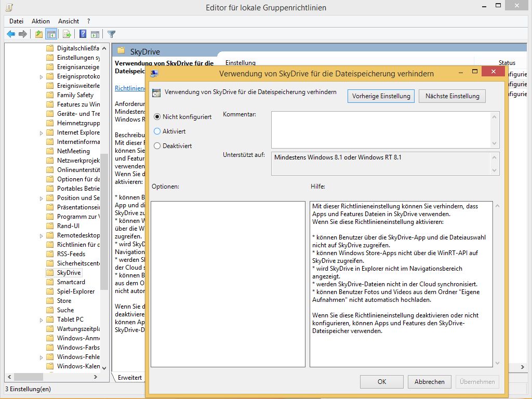Click the Rand-UI folder icon
The height and width of the screenshot is (399, 532).
click(x=50, y=225)
